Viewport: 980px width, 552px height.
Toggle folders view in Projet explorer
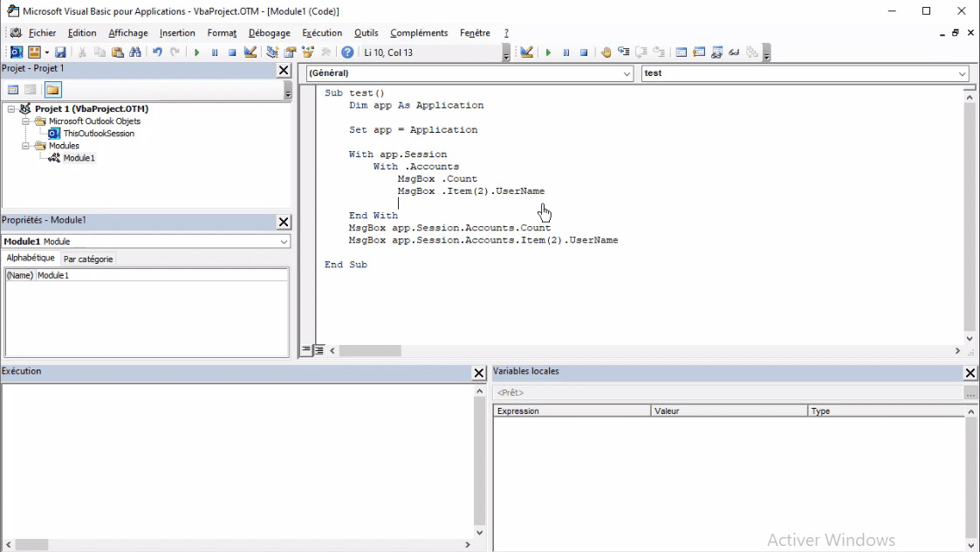click(x=52, y=89)
